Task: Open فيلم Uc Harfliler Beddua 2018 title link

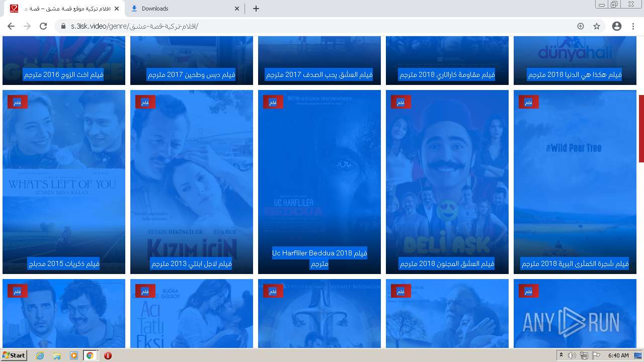Action: (x=319, y=258)
